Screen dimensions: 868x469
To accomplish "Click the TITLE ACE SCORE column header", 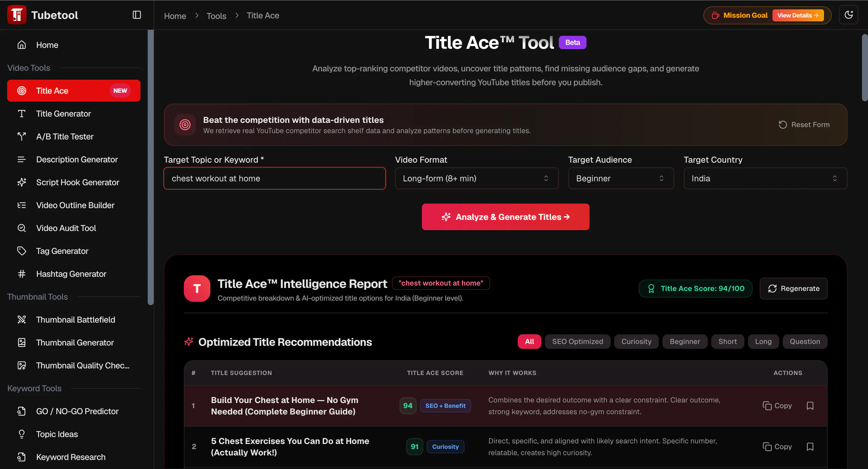I will tap(435, 373).
